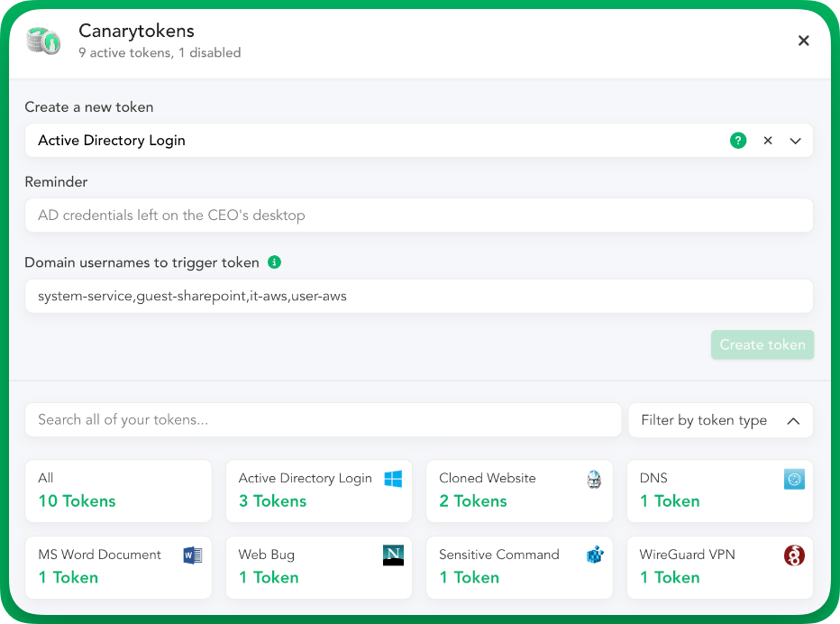This screenshot has height=624, width=840.
Task: Click the DNS token icon
Action: (x=794, y=479)
